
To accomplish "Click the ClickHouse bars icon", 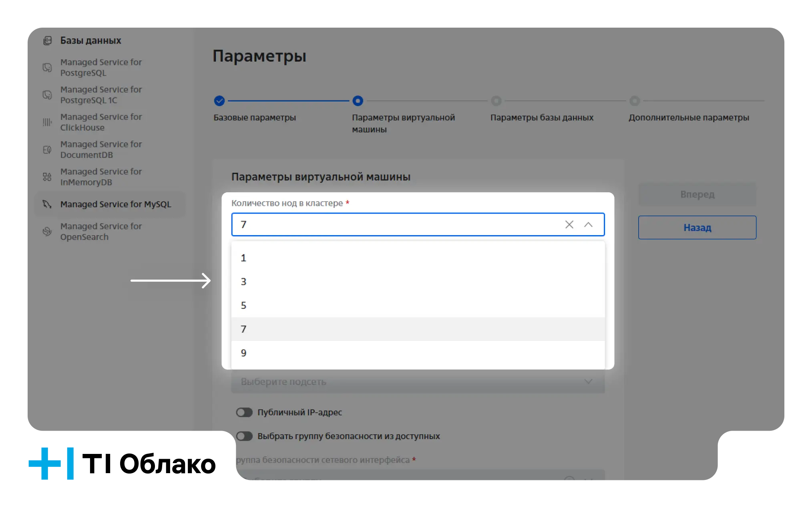I will tap(47, 122).
